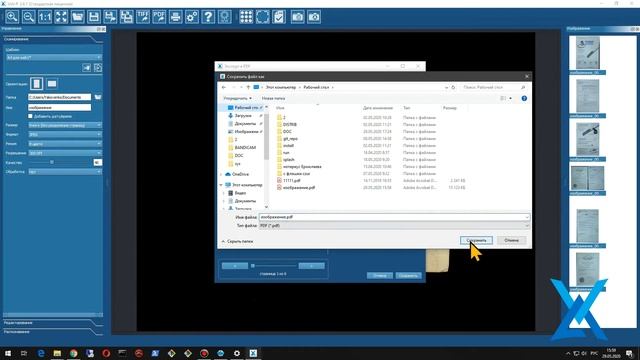
Task: Set view to 1:1 actual size
Action: 45,17
